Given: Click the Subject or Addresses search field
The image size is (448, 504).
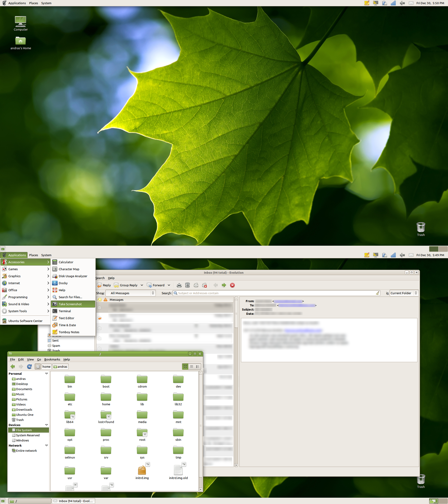Looking at the screenshot, I should click(x=276, y=293).
